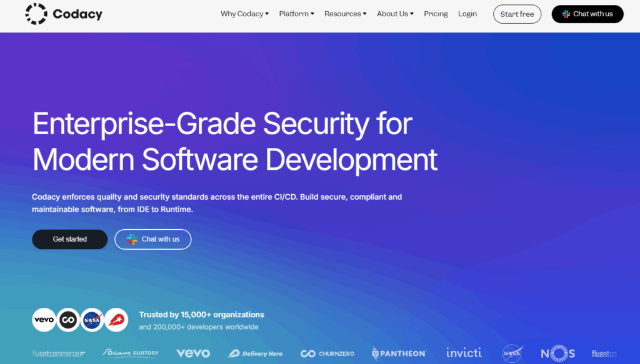Image resolution: width=640 pixels, height=364 pixels.
Task: Click the Codacy logo icon
Action: click(36, 14)
